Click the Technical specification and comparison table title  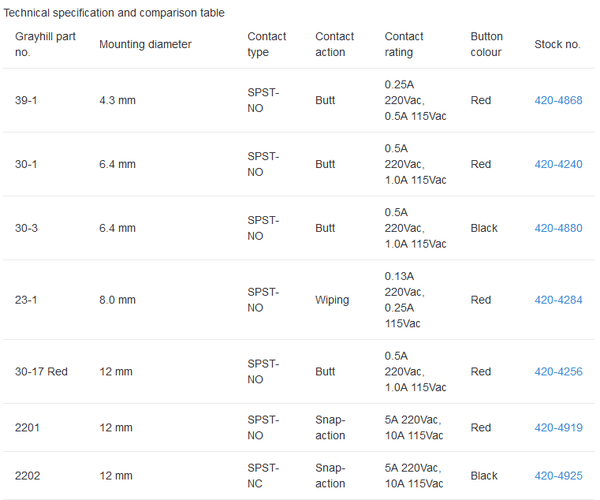click(115, 13)
